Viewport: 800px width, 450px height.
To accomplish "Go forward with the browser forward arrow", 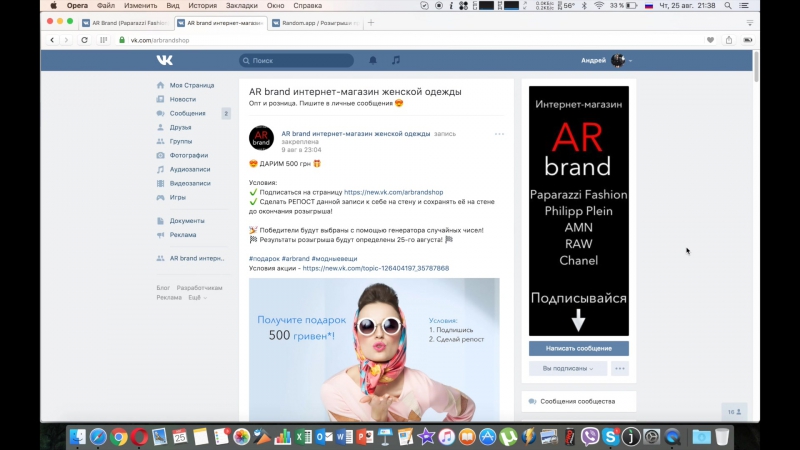I will pos(66,40).
